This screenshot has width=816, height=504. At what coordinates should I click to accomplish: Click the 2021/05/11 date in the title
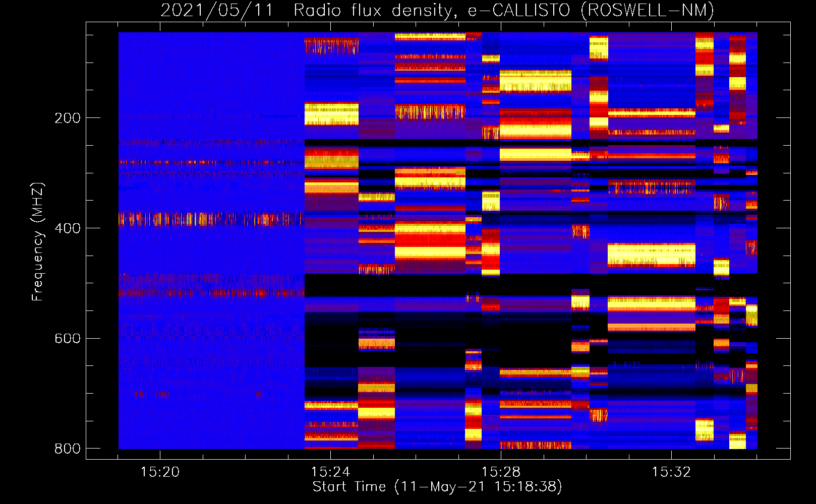pos(217,10)
